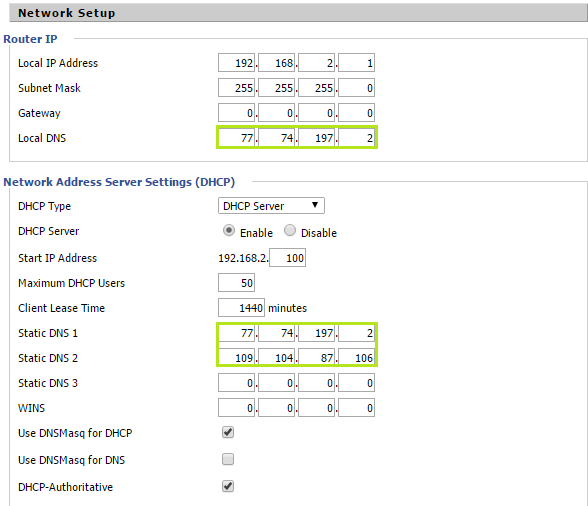Click the second octet of Static DNS 3
Screen dimensions: 588x506
(x=276, y=383)
